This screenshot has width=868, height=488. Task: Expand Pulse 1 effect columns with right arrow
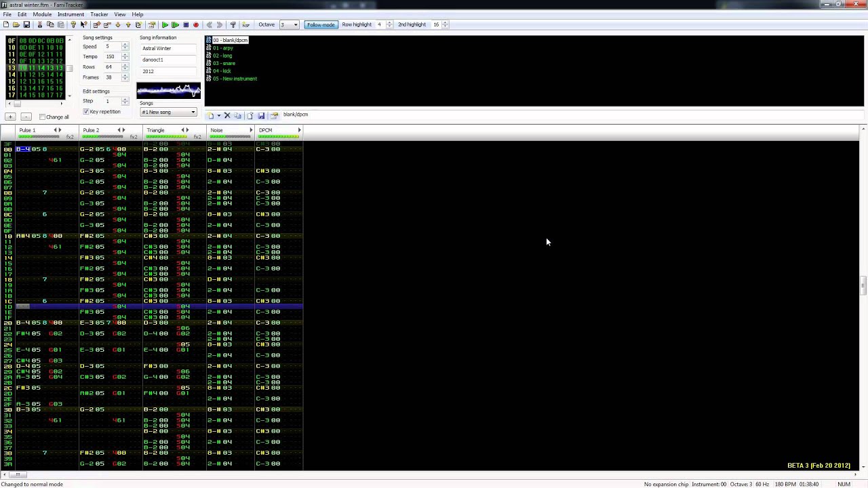click(x=60, y=130)
